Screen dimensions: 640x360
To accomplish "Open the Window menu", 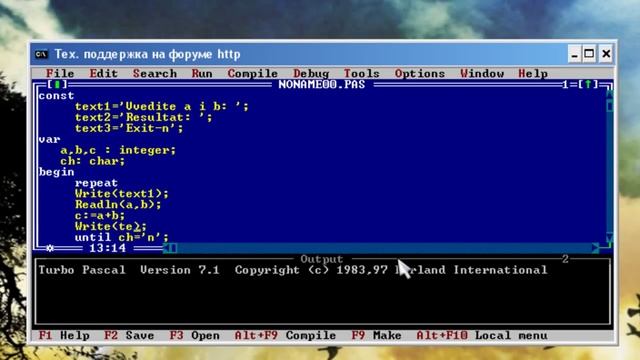I will tap(482, 73).
